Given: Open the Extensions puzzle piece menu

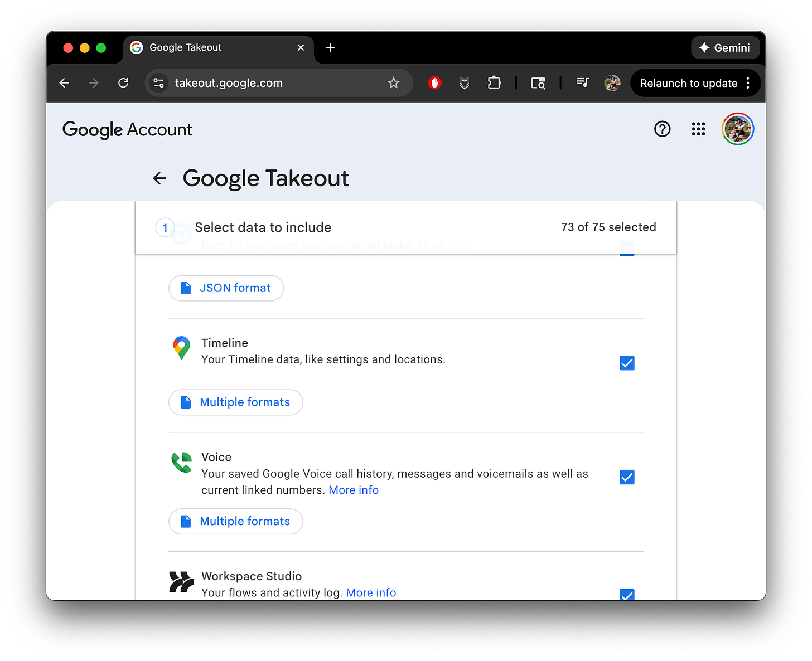Looking at the screenshot, I should (x=494, y=83).
